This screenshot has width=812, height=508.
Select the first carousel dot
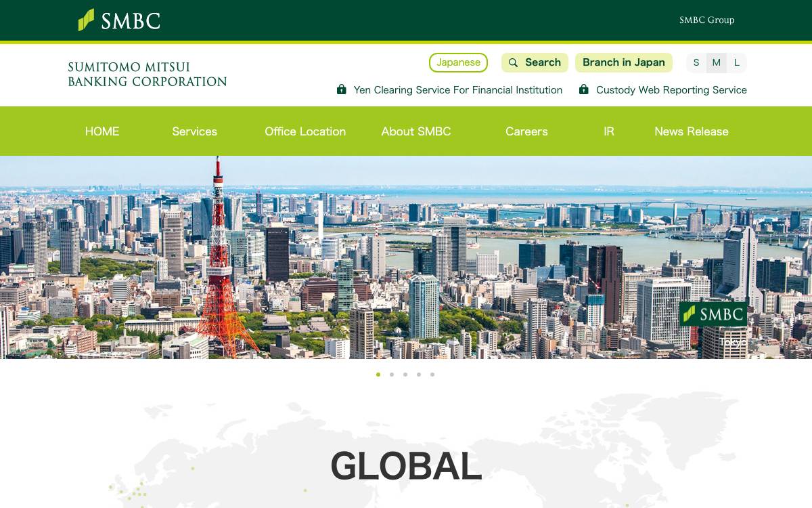(378, 375)
